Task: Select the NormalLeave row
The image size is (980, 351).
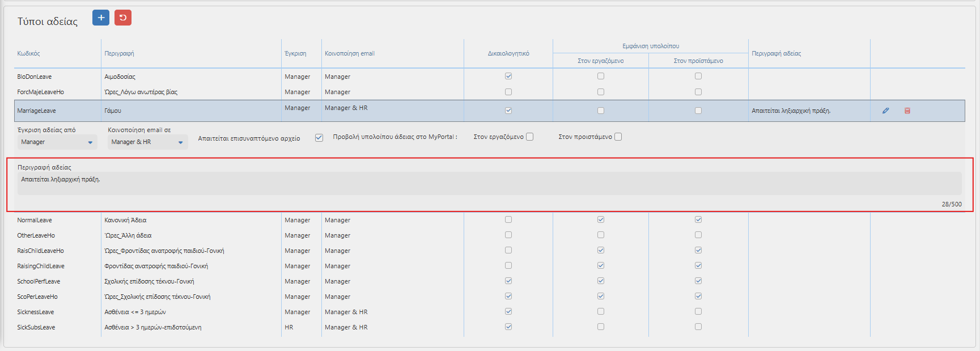Action: (490, 220)
